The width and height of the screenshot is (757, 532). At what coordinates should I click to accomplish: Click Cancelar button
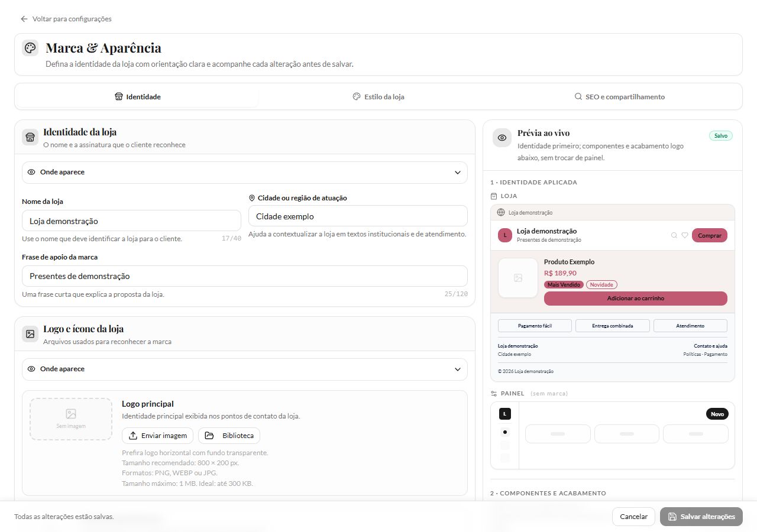point(634,517)
